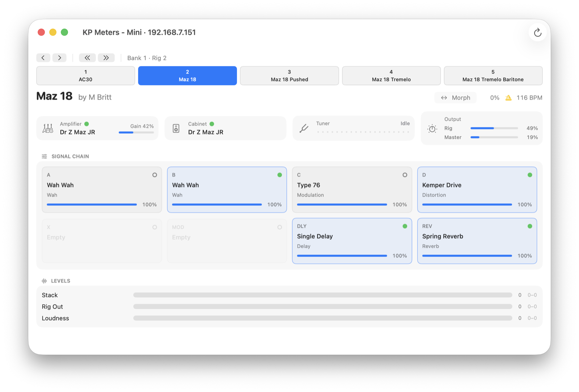
Task: Click the Morph arrows icon
Action: pos(444,98)
